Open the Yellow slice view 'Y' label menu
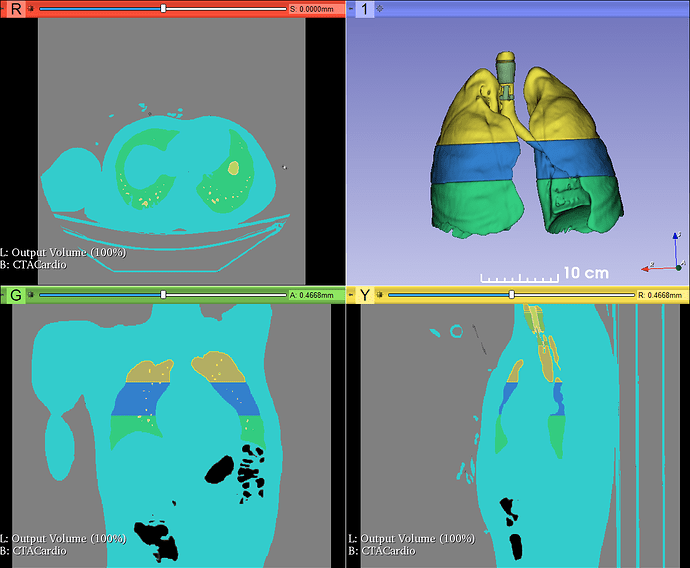This screenshot has height=568, width=690. (364, 295)
